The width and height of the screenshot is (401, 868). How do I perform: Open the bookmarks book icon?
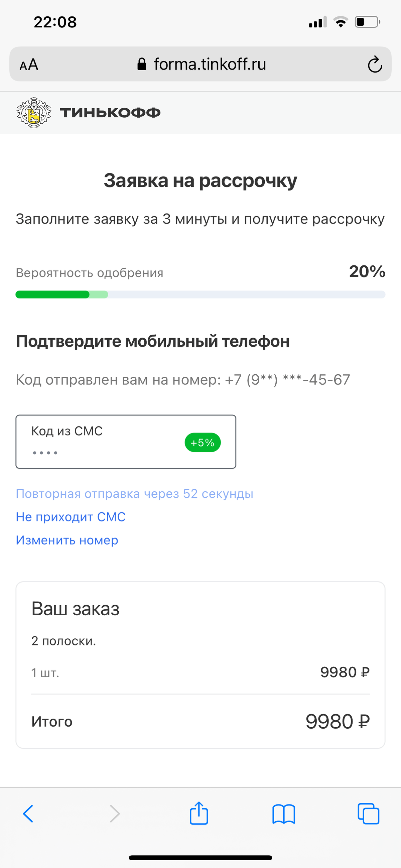[284, 814]
